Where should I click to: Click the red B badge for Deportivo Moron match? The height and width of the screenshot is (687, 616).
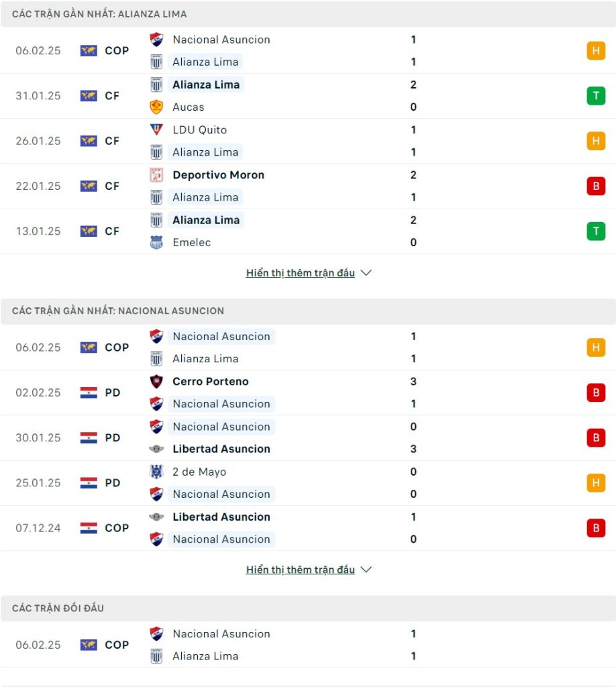click(x=596, y=187)
